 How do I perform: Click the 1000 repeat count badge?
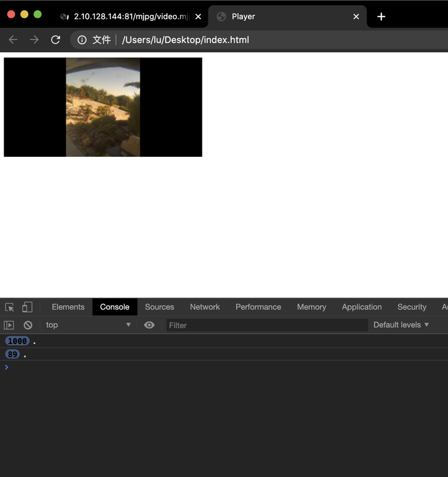click(17, 341)
